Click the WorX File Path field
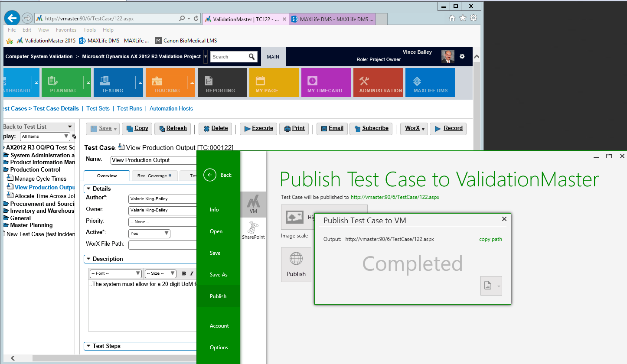Screen dimensions: 627x364 tap(163, 245)
